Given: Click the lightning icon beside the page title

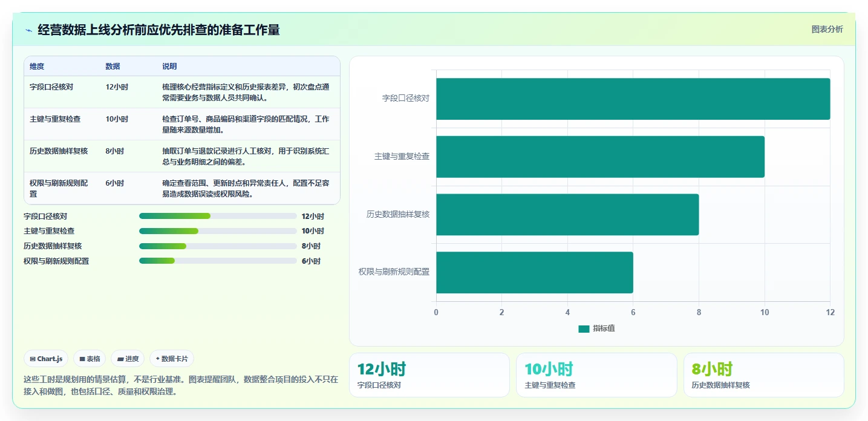Looking at the screenshot, I should point(28,30).
